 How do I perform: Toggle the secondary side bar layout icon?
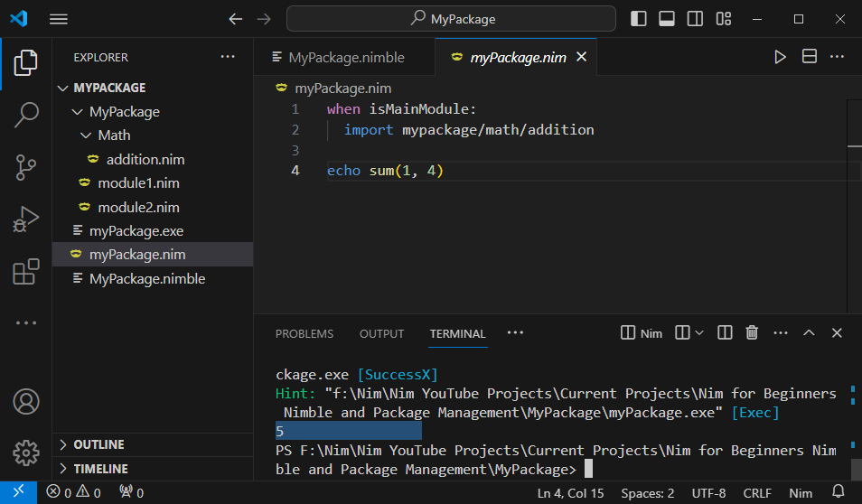click(695, 19)
